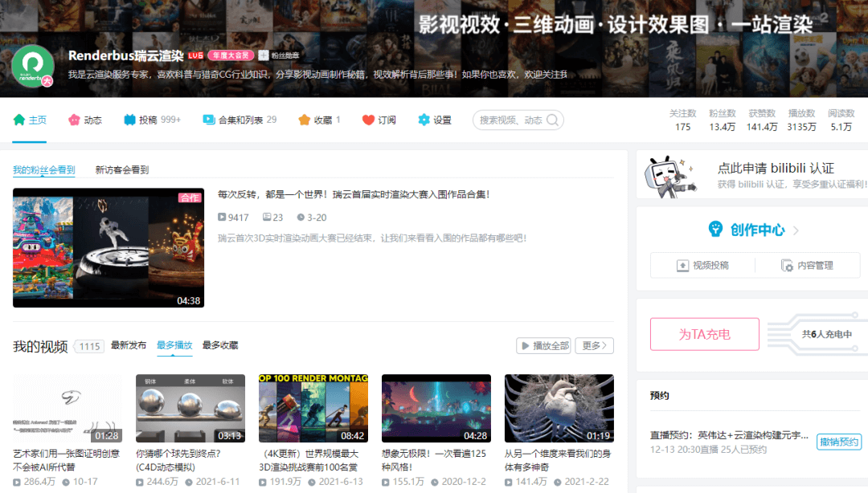
Task: Select the 最多收藏 sorting option
Action: coord(222,346)
